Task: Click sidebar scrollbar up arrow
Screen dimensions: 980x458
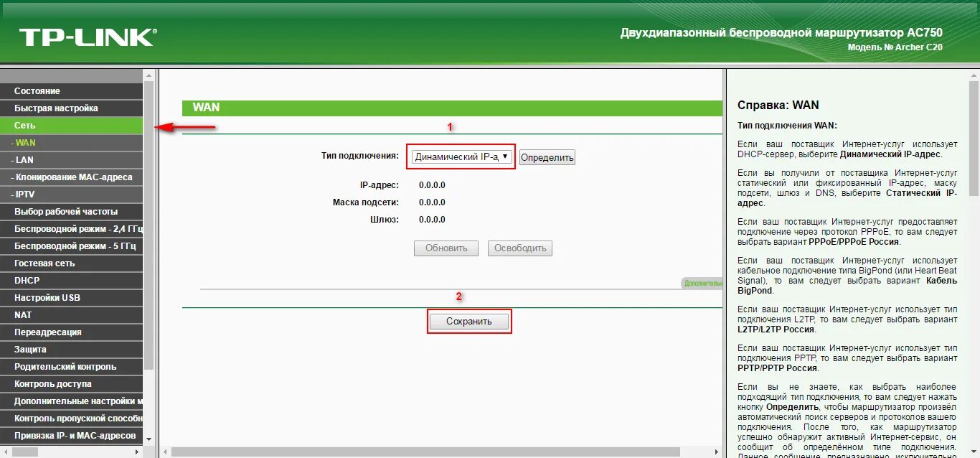Action: pyautogui.click(x=149, y=75)
